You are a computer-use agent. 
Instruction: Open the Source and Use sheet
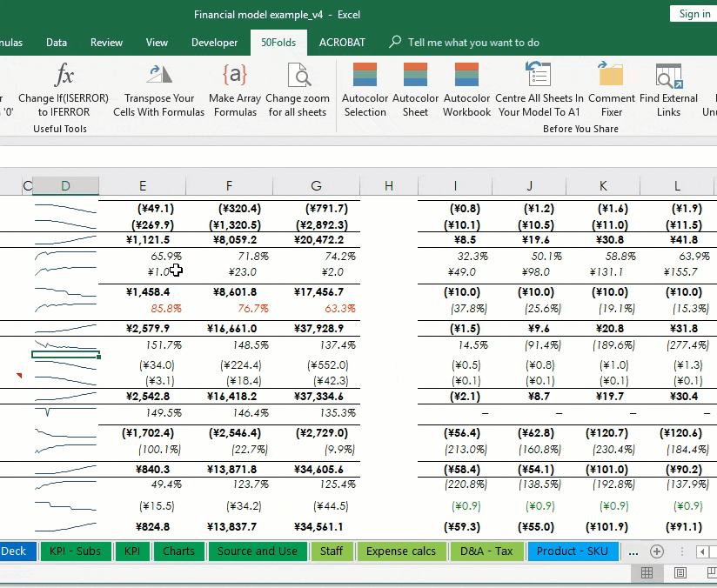coord(258,551)
